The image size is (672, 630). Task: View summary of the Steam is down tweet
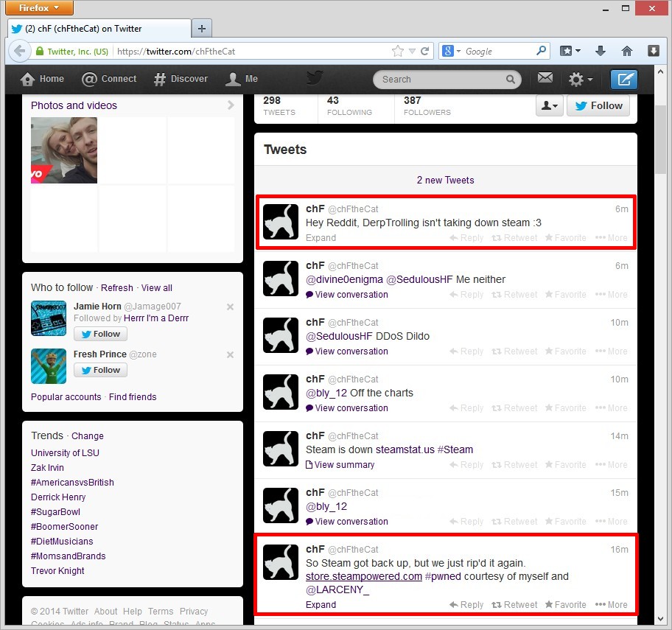coord(340,464)
